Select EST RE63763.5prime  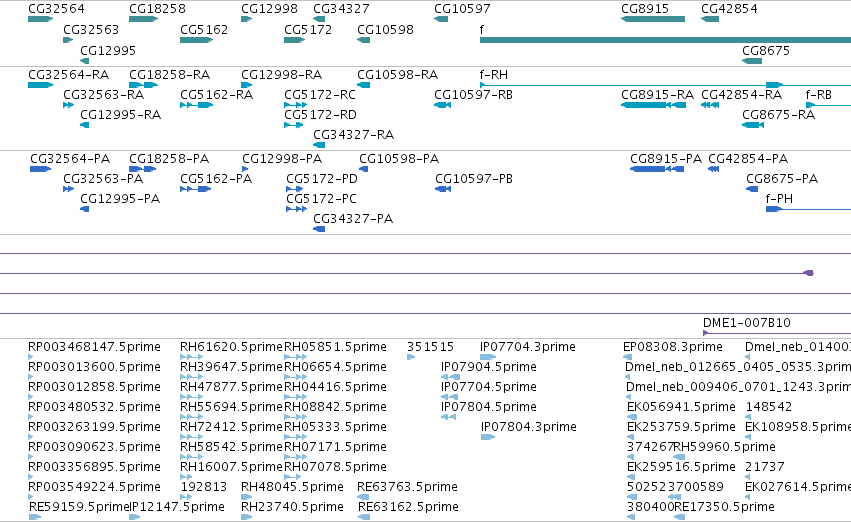pyautogui.click(x=407, y=487)
